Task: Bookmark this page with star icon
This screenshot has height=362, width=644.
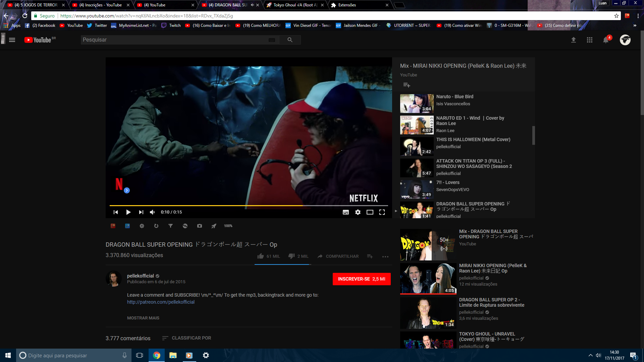Action: click(x=616, y=16)
